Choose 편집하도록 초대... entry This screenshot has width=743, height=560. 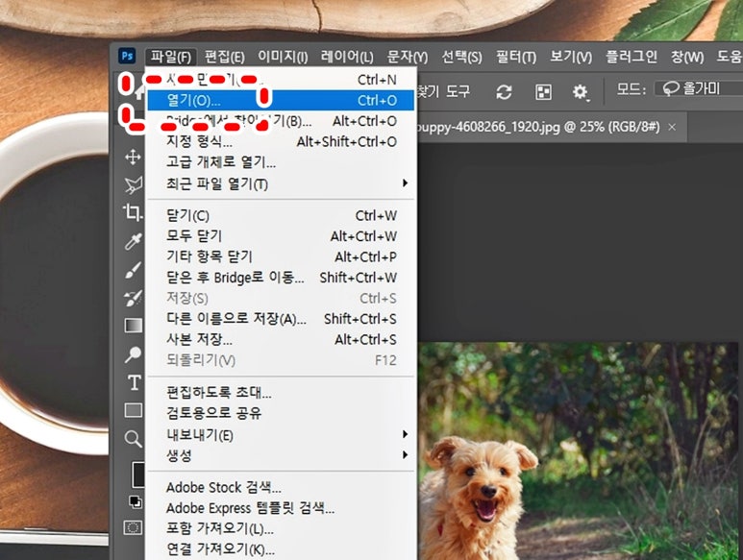click(281, 393)
